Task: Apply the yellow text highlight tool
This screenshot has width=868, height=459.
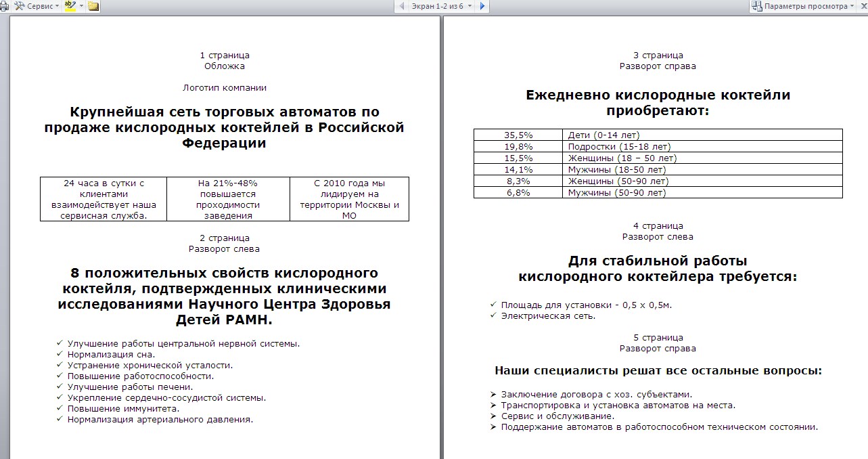Action: click(x=70, y=5)
